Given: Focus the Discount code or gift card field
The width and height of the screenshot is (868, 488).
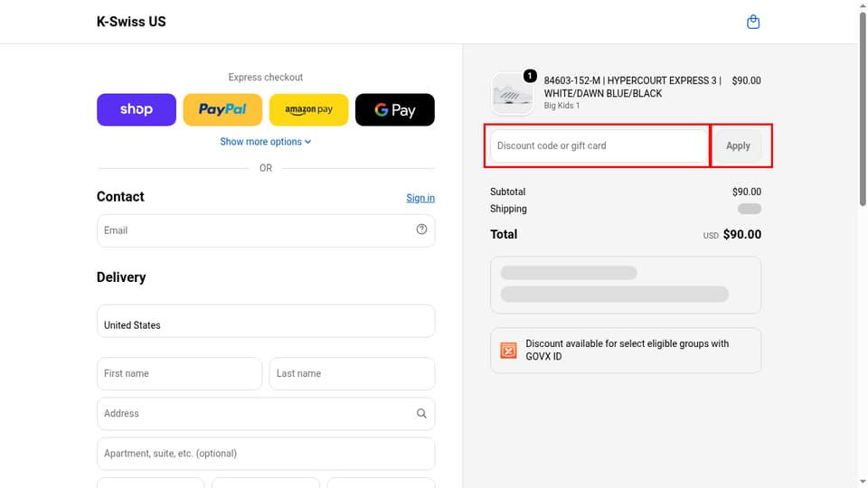Looking at the screenshot, I should [x=599, y=145].
